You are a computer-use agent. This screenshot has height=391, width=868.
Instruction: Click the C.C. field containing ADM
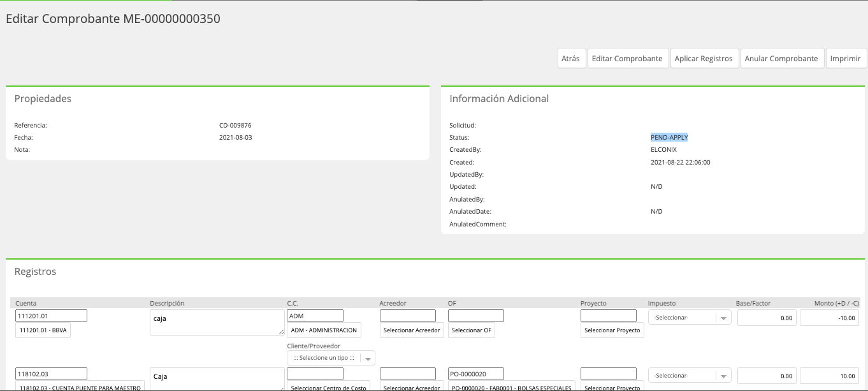(315, 316)
